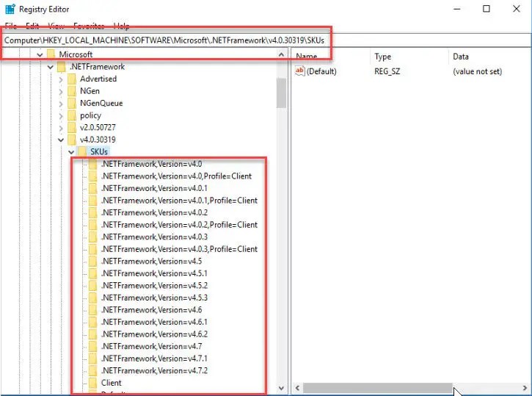Select the Advertised folder icon
This screenshot has height=396, width=532.
(72, 79)
